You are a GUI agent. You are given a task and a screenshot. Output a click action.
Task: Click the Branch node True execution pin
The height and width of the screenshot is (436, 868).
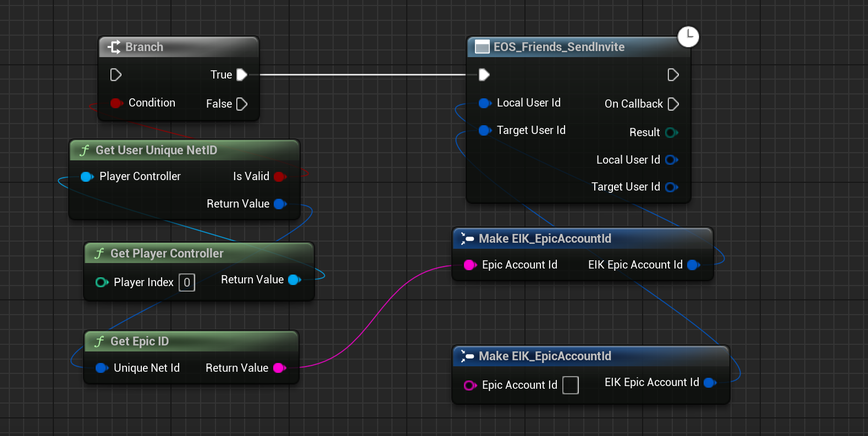(x=241, y=75)
